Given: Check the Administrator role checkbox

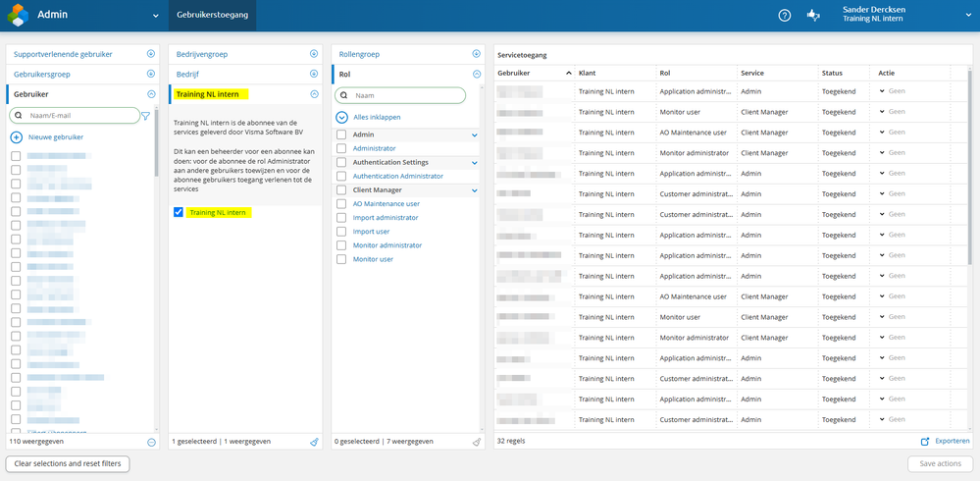Looking at the screenshot, I should click(x=341, y=148).
